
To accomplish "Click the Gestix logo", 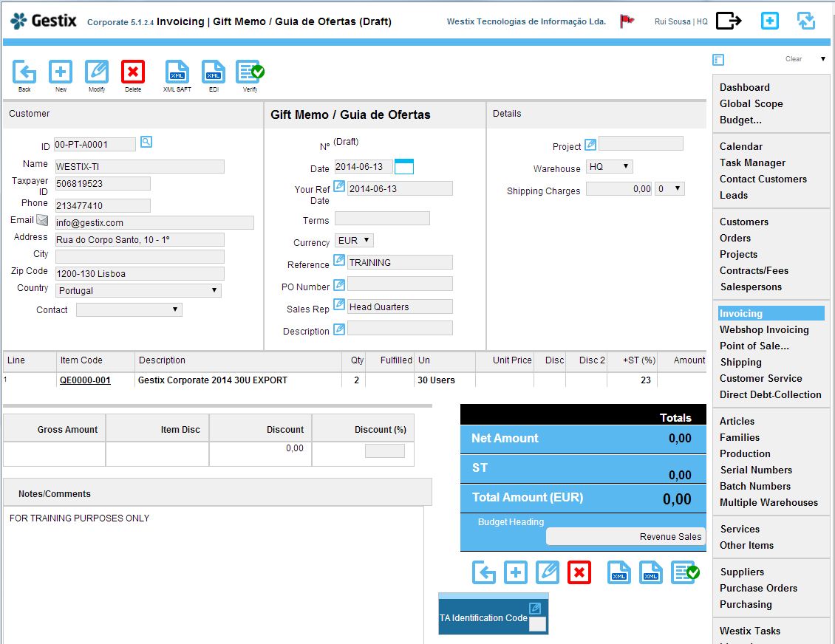I will 44,21.
